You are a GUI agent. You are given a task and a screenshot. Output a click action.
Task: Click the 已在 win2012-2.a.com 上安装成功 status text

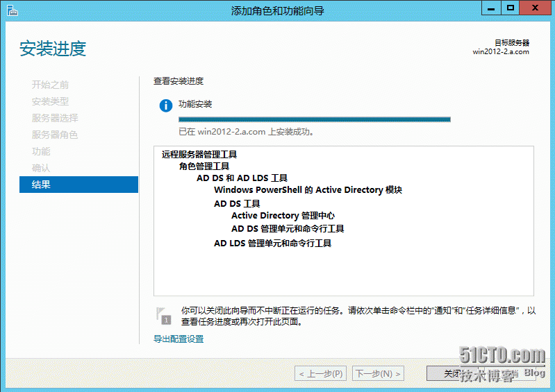pyautogui.click(x=246, y=132)
